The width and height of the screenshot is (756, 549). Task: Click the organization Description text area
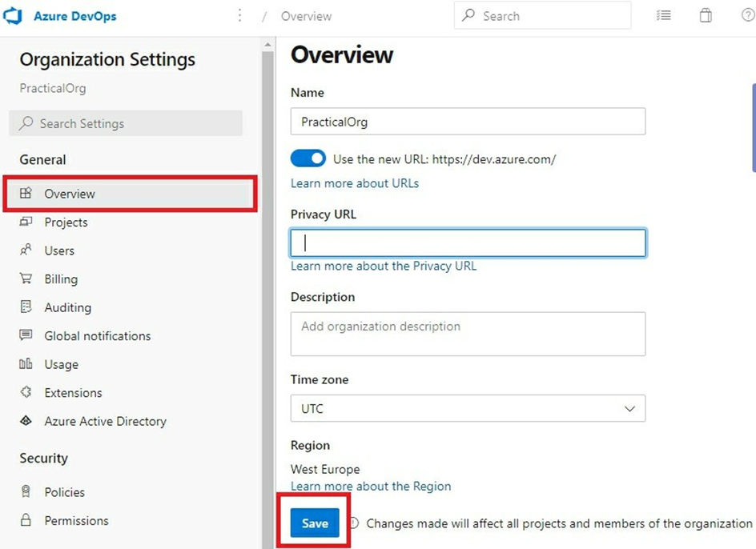coord(468,334)
